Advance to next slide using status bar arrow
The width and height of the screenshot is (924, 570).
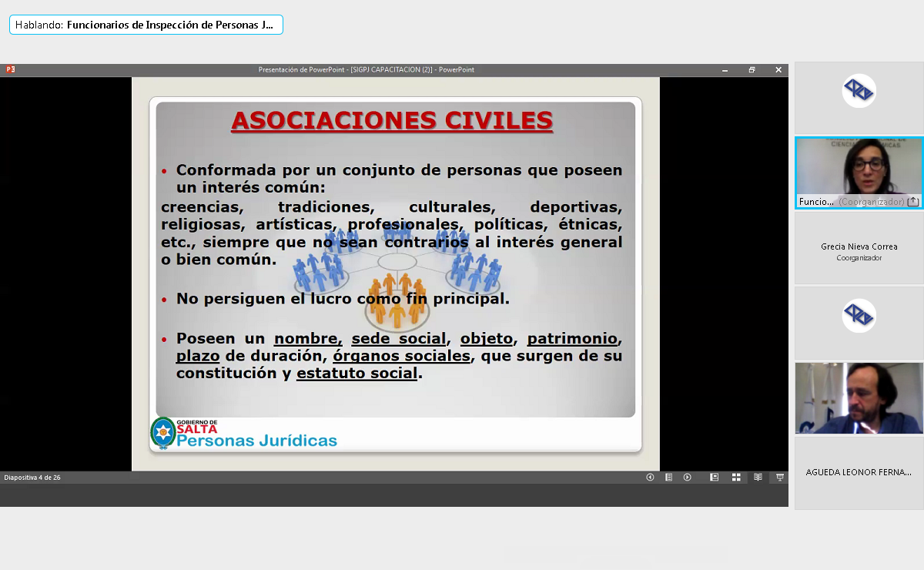pyautogui.click(x=688, y=478)
